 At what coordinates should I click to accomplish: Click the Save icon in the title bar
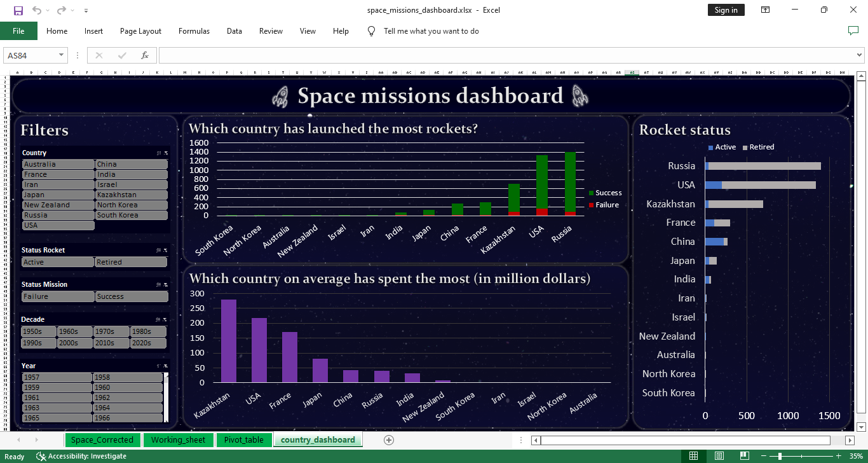click(18, 10)
